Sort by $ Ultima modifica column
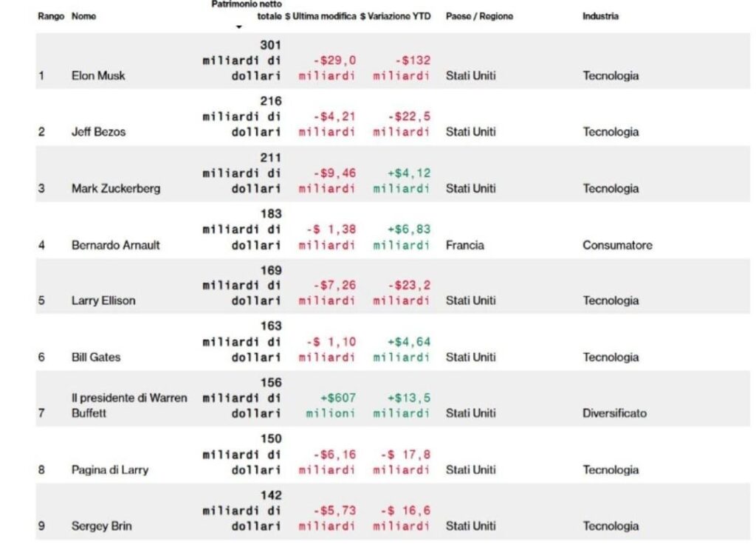The height and width of the screenshot is (544, 756). (320, 16)
